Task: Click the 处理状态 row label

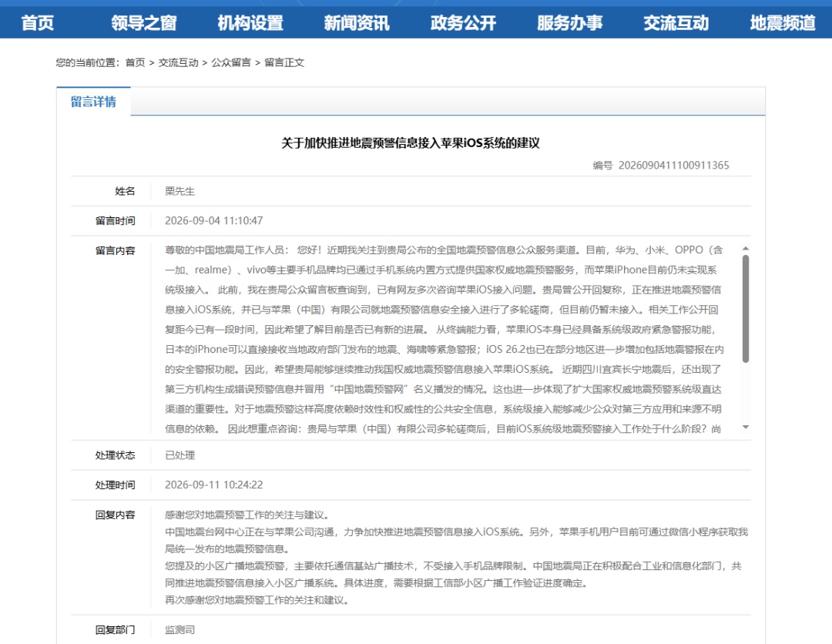Action: click(115, 455)
